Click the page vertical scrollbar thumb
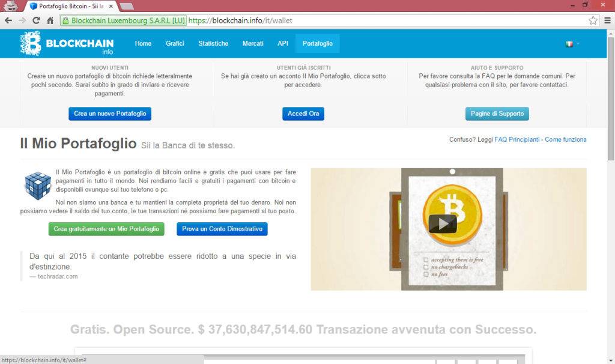Image resolution: width=615 pixels, height=364 pixels. tap(611, 99)
